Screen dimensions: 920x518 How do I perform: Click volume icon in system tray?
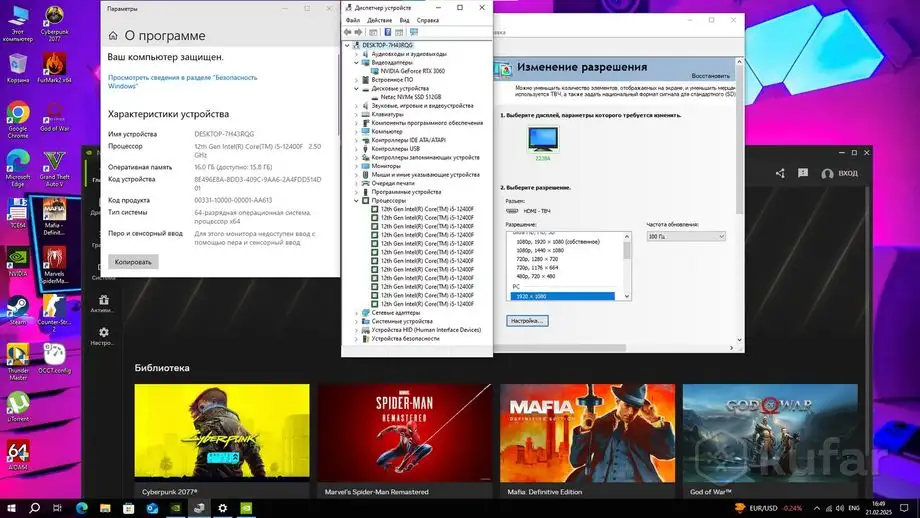[840, 508]
